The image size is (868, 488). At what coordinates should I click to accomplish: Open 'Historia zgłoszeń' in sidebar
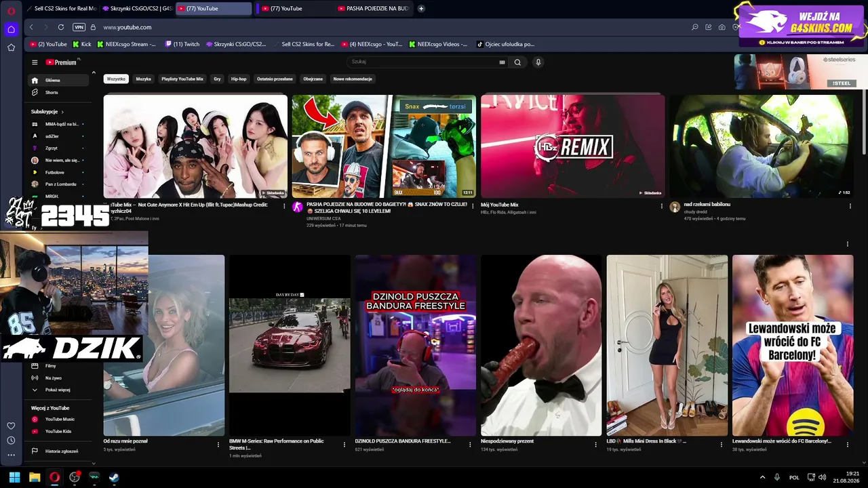(x=58, y=451)
